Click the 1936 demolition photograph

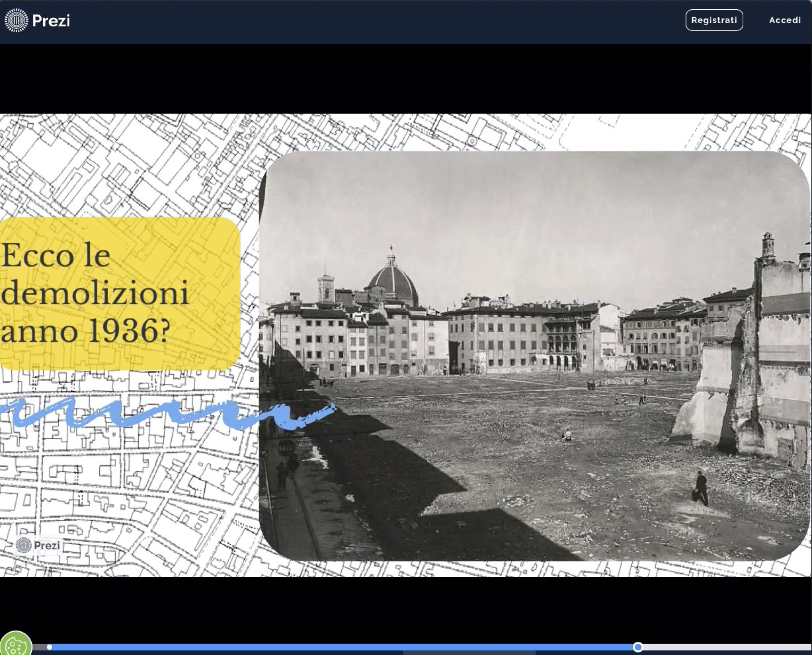534,356
